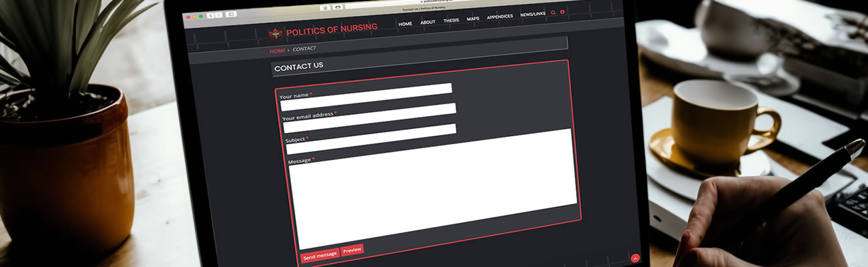Open the APPENDICES menu item
868x267 pixels.
coord(500,17)
